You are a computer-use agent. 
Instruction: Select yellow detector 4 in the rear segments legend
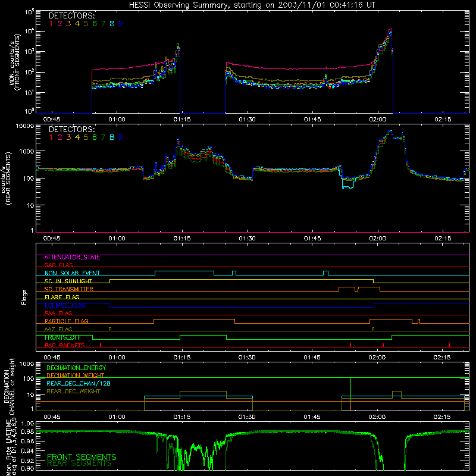(77, 137)
